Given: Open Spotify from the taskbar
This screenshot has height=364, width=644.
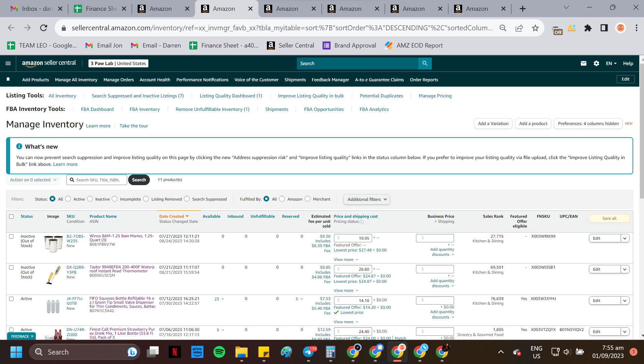Looking at the screenshot, I should click(x=219, y=352).
